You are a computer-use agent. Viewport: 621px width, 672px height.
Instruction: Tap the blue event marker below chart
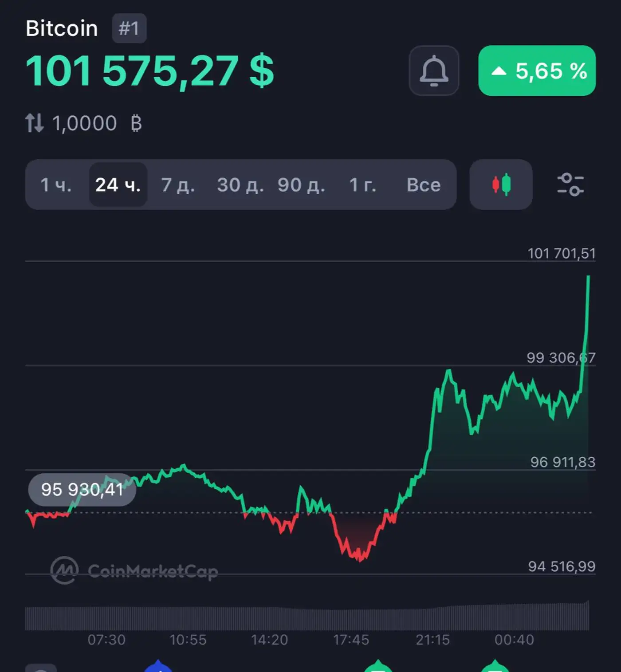tap(158, 667)
